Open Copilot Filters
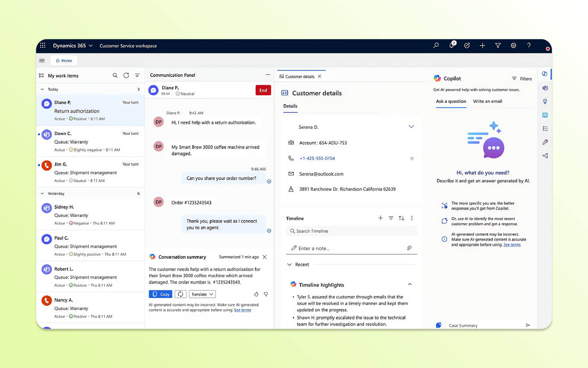Image resolution: width=588 pixels, height=368 pixels. click(522, 78)
